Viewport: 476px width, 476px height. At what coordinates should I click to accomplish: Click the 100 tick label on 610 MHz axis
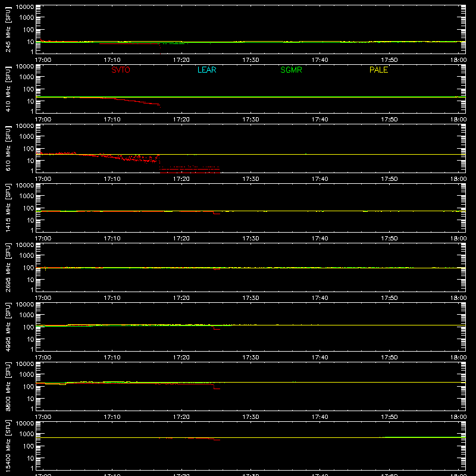click(x=29, y=149)
